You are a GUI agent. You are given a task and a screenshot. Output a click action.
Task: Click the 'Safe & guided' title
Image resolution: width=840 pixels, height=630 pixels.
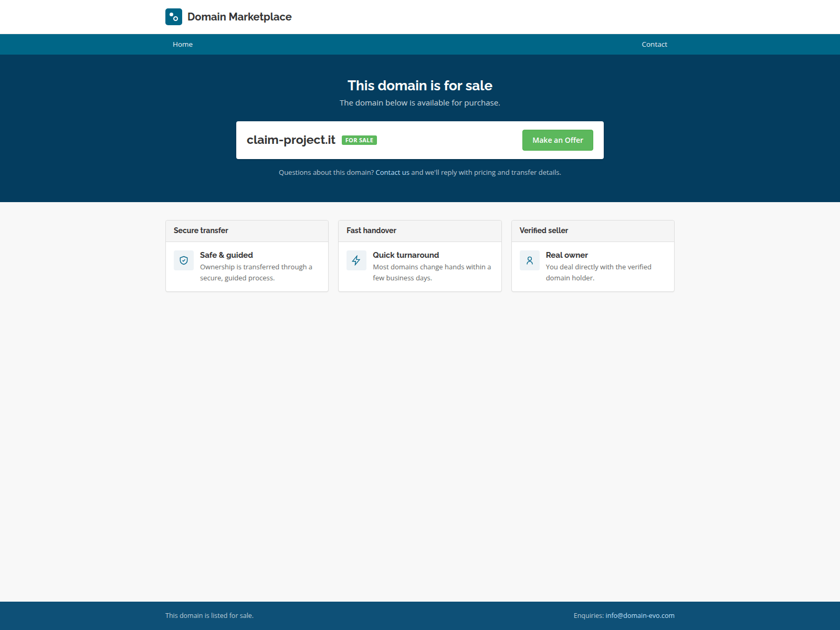226,255
